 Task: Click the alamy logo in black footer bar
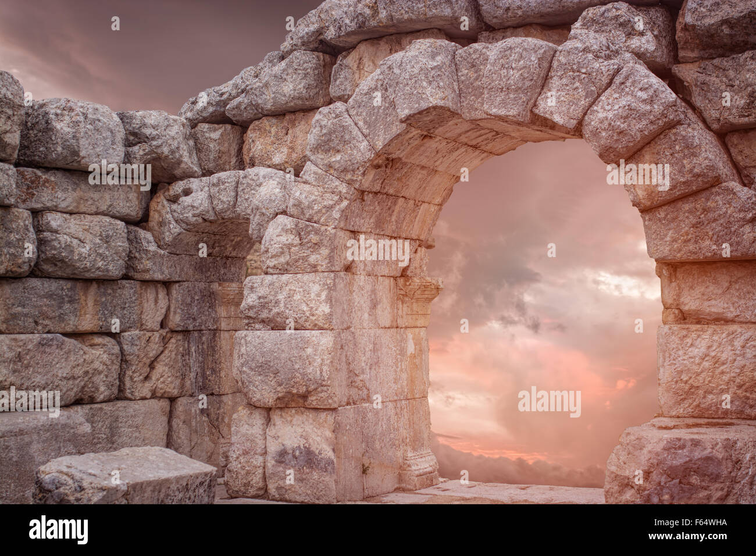coord(59,530)
